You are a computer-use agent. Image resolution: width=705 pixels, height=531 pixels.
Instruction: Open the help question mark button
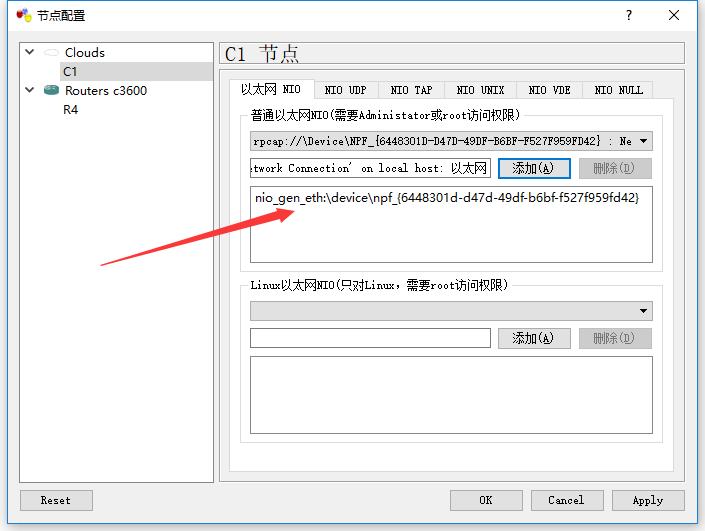point(629,15)
